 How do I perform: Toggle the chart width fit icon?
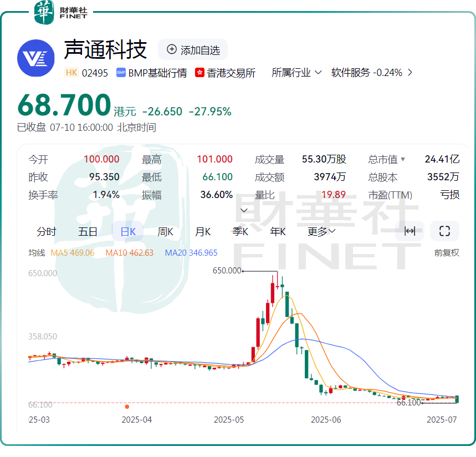[410, 231]
